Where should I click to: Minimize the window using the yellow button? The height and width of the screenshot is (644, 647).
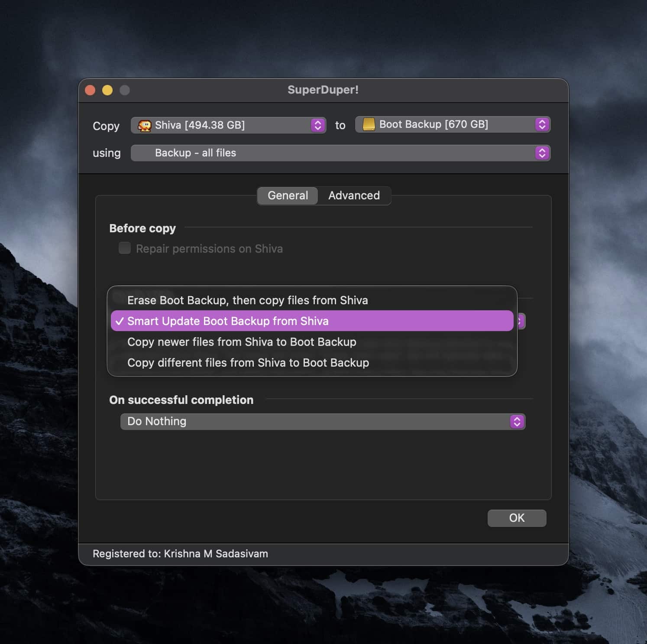pos(107,90)
